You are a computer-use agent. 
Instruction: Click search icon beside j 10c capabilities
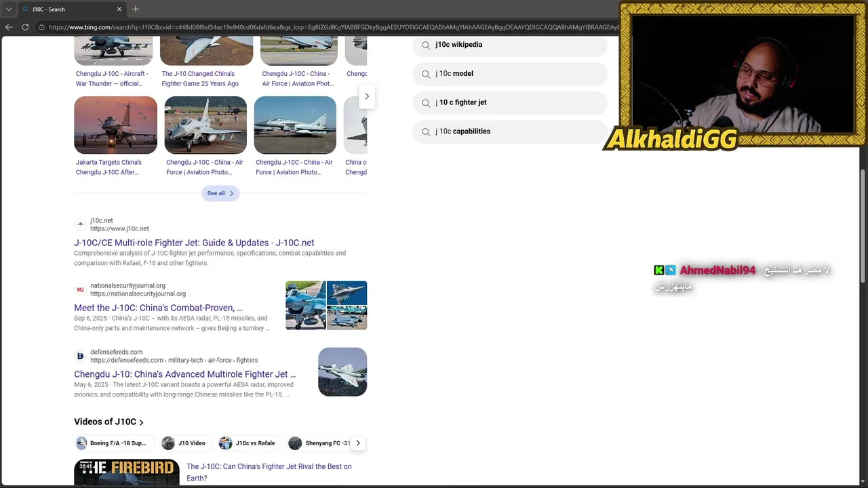tap(426, 131)
